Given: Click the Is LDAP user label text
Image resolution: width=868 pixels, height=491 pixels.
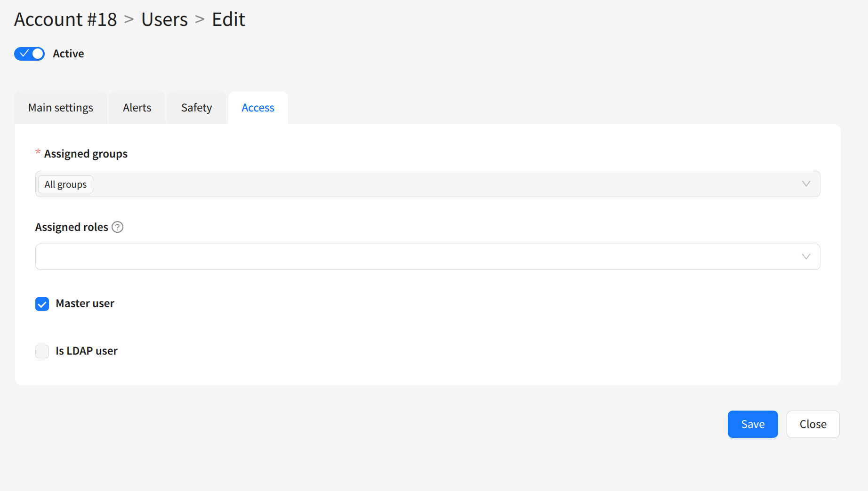Looking at the screenshot, I should [x=87, y=351].
